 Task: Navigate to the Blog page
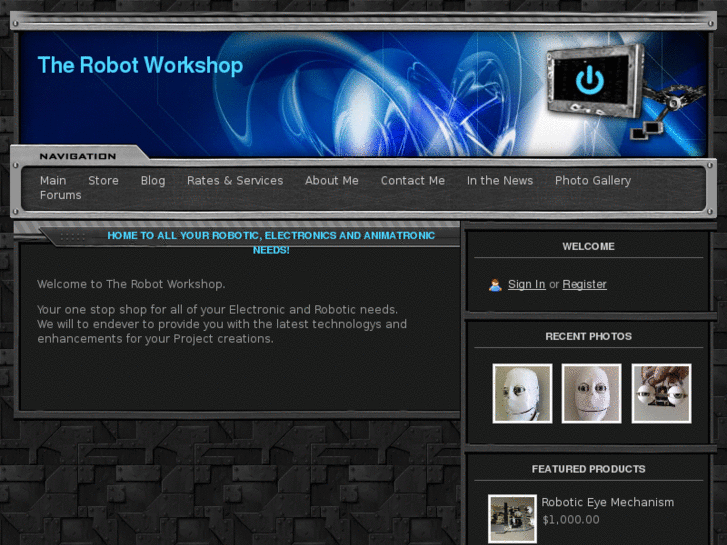(x=153, y=181)
